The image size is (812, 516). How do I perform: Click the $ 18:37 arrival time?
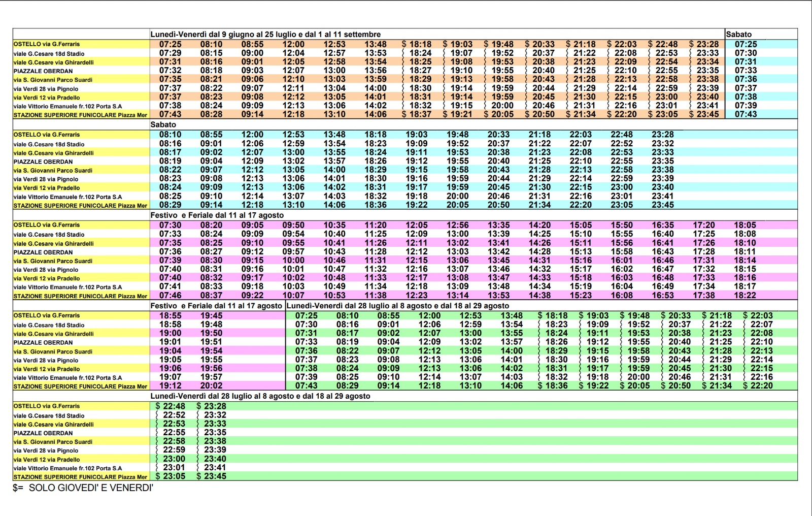417,114
